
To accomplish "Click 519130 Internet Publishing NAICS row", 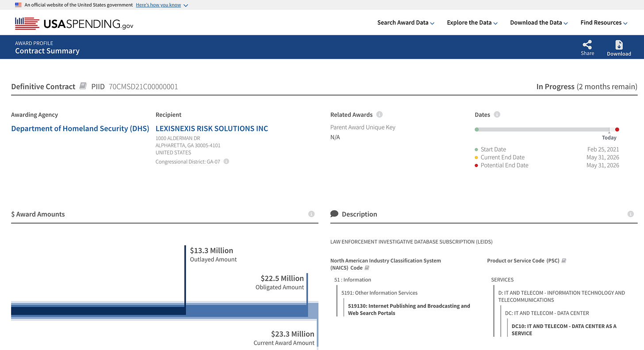I will point(409,309).
